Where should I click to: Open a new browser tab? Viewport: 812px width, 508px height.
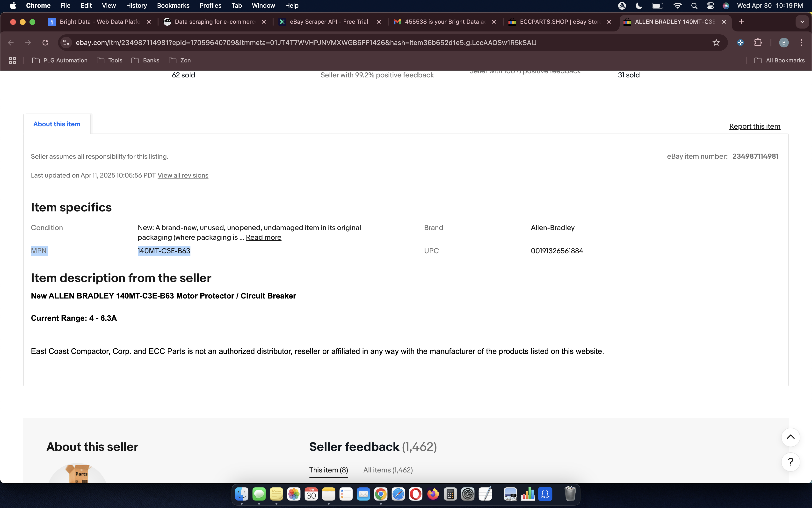point(741,22)
